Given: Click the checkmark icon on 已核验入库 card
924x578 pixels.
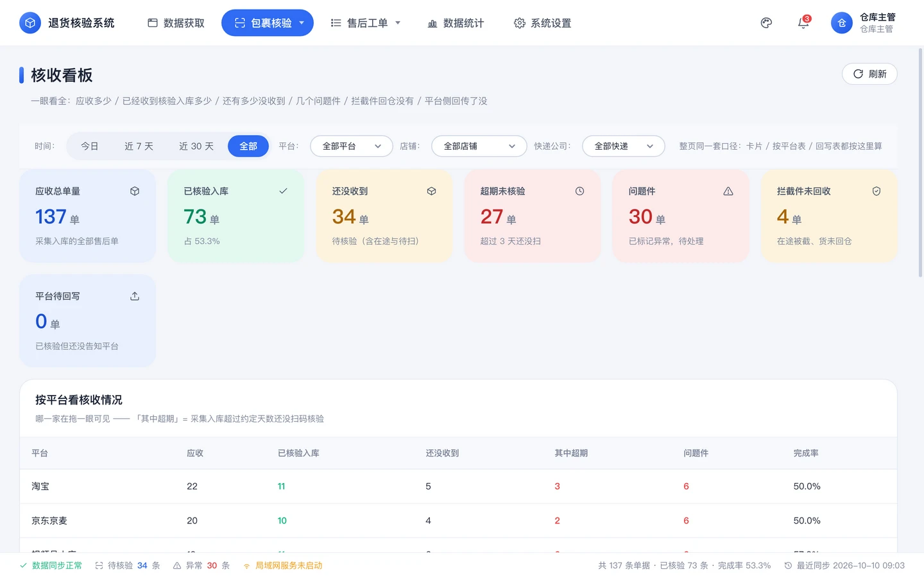Looking at the screenshot, I should pyautogui.click(x=283, y=191).
